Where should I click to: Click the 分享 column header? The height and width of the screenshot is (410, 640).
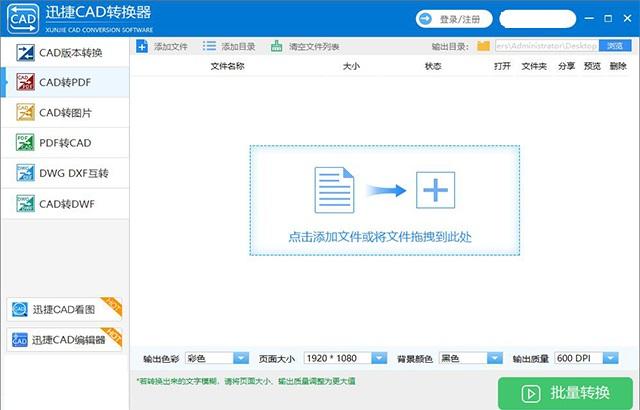[567, 66]
